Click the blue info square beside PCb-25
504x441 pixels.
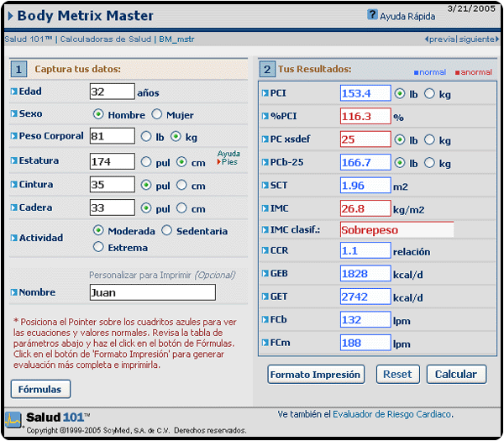coord(265,162)
